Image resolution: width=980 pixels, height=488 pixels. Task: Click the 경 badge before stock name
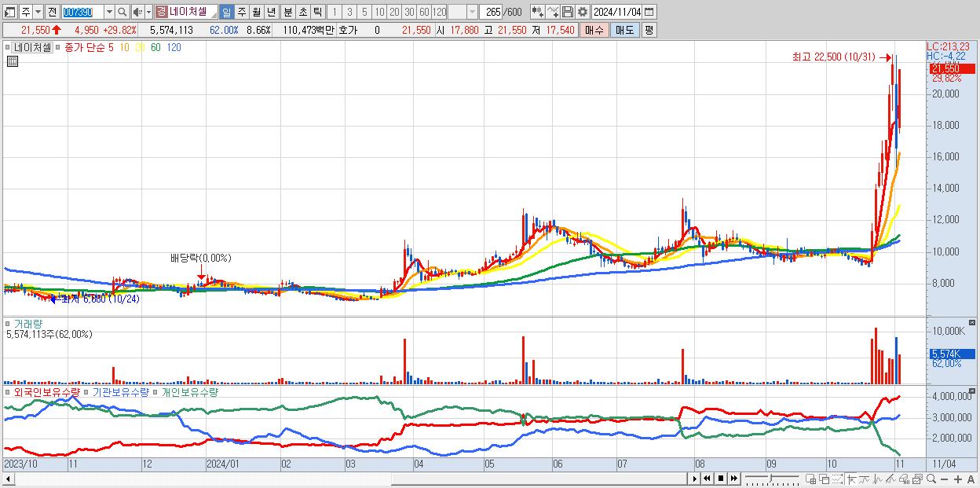point(161,13)
